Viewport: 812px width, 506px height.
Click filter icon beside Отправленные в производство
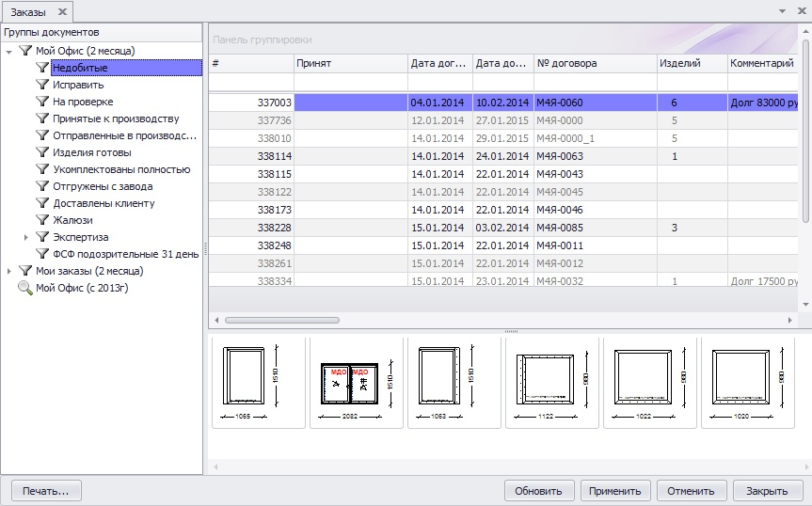pos(42,135)
